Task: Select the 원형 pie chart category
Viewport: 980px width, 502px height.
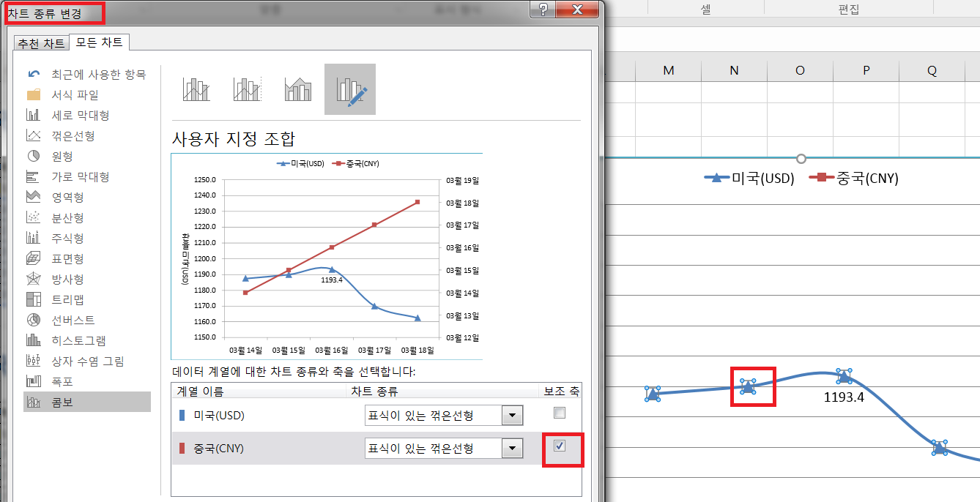Action: click(x=62, y=157)
